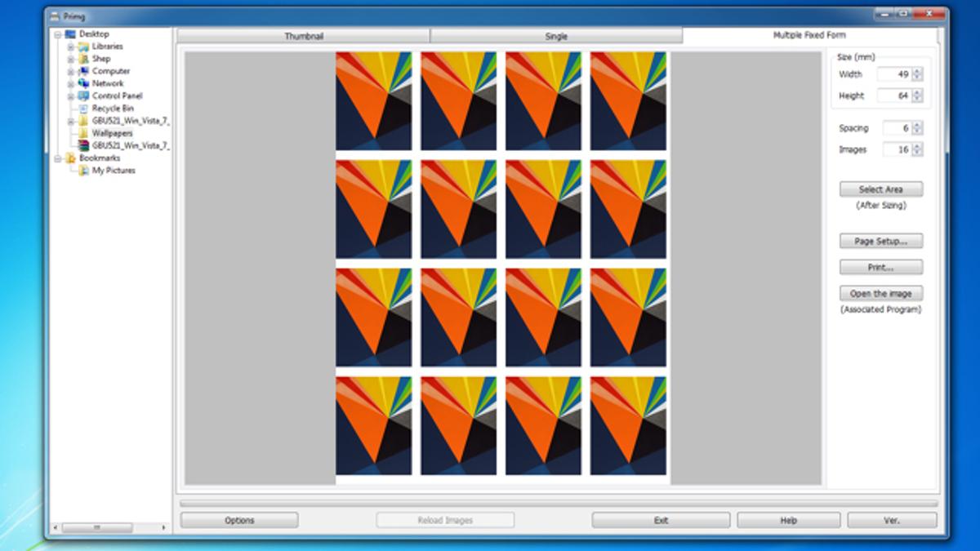Increase the Height value with up arrow

point(918,92)
